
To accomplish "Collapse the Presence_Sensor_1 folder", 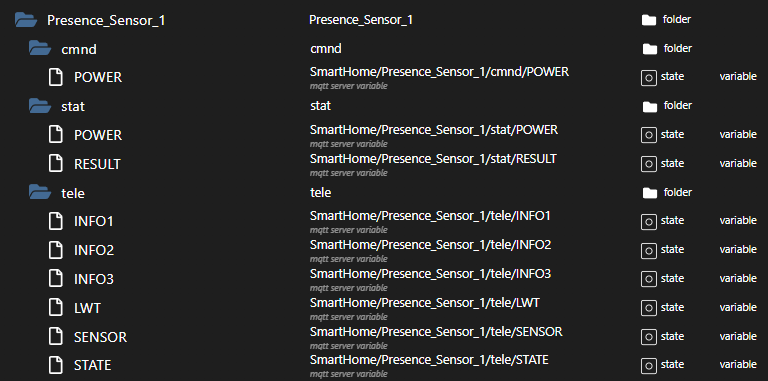I will [x=26, y=20].
